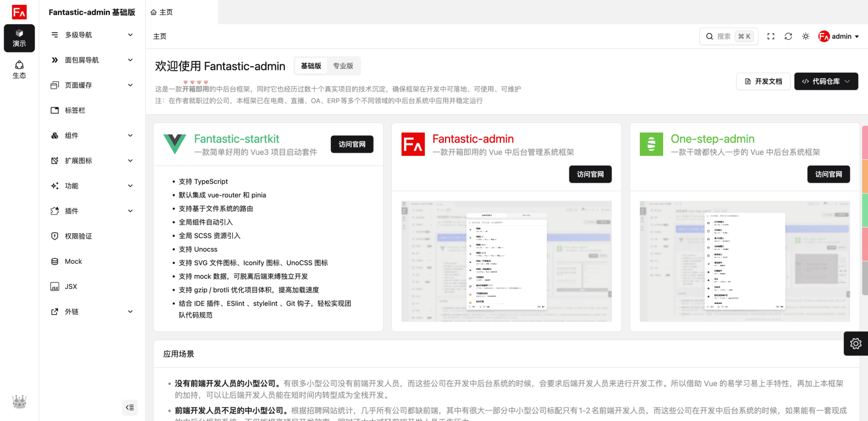868x421 pixels.
Task: Click the Fantastic-admin logo at top left
Action: tap(19, 12)
